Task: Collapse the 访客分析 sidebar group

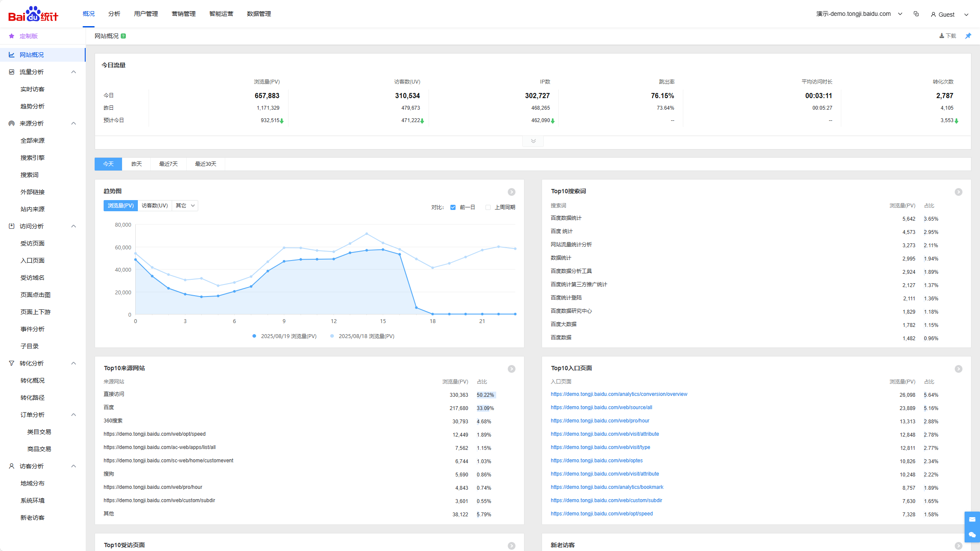Action: tap(74, 466)
